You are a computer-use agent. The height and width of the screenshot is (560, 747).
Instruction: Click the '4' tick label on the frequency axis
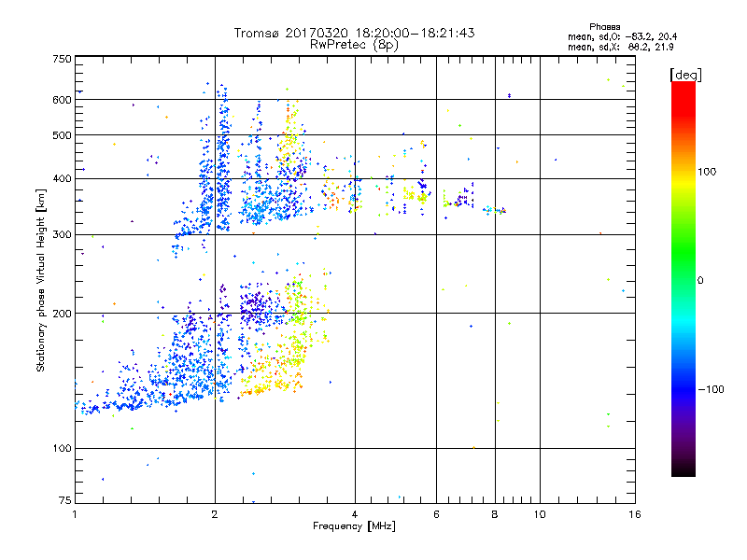355,514
